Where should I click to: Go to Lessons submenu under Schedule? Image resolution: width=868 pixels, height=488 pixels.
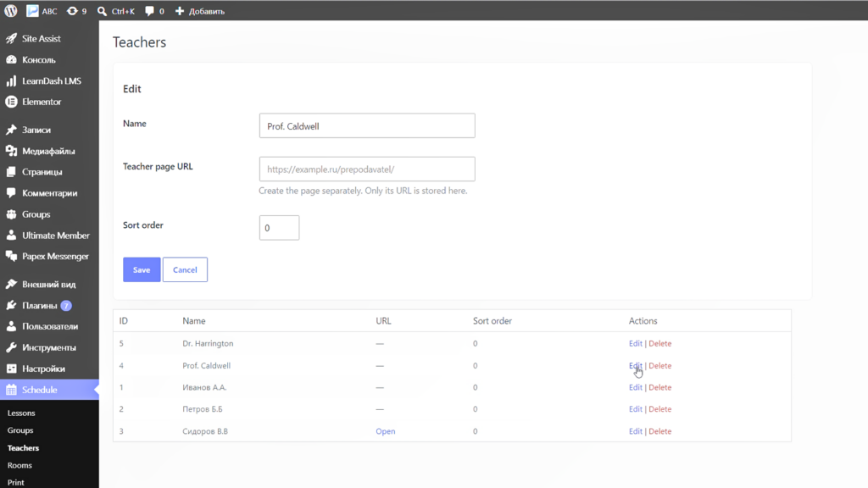coord(21,413)
